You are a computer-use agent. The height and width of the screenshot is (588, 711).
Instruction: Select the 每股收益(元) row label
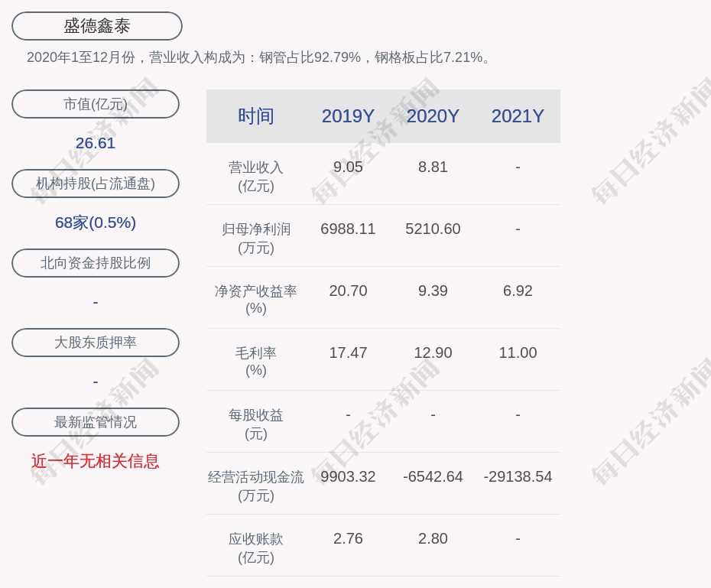[x=256, y=424]
